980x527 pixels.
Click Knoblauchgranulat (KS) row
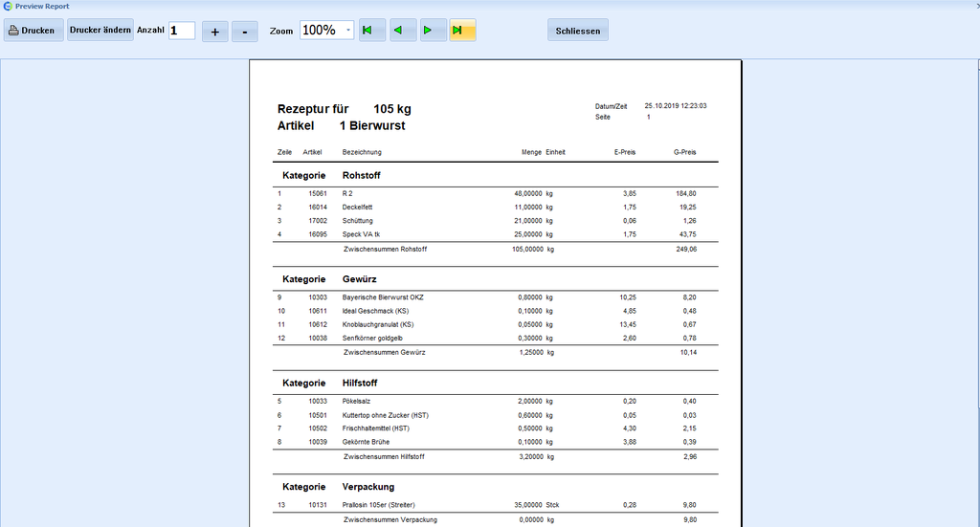(x=487, y=324)
